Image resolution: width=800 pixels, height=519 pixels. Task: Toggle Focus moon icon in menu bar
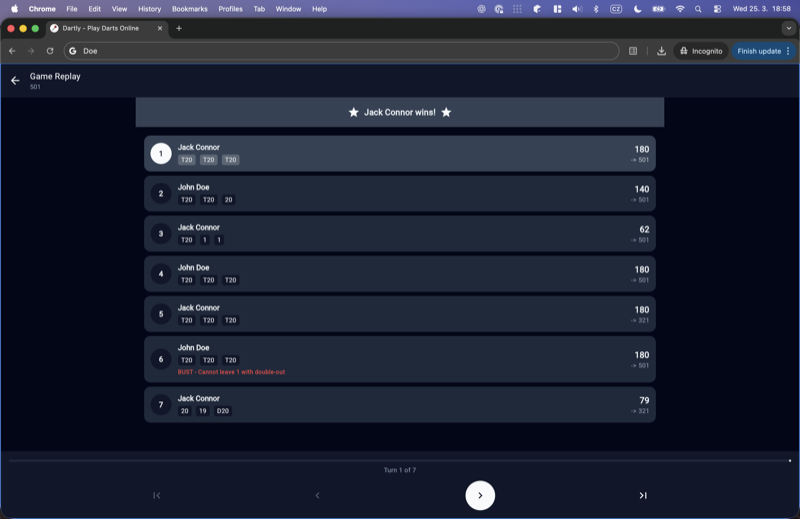click(x=638, y=9)
